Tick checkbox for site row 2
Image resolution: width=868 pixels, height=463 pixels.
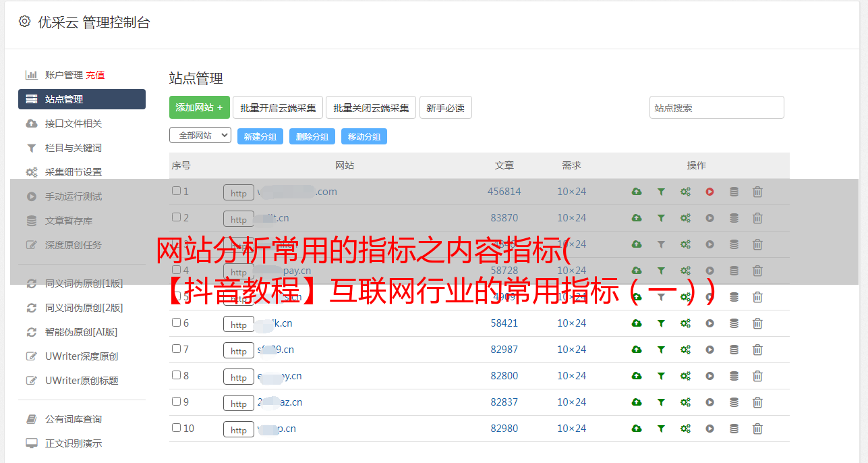[x=176, y=217]
